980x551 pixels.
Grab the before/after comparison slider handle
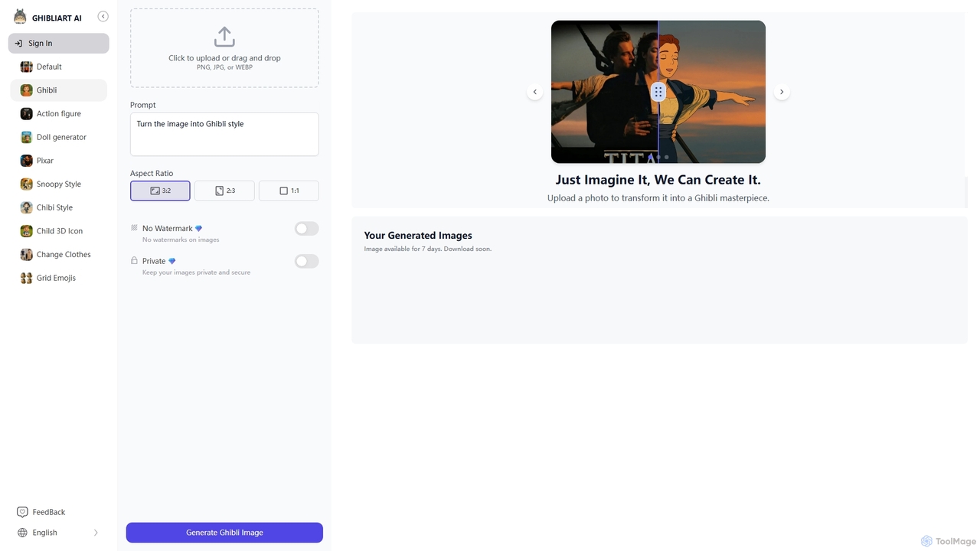tap(658, 92)
